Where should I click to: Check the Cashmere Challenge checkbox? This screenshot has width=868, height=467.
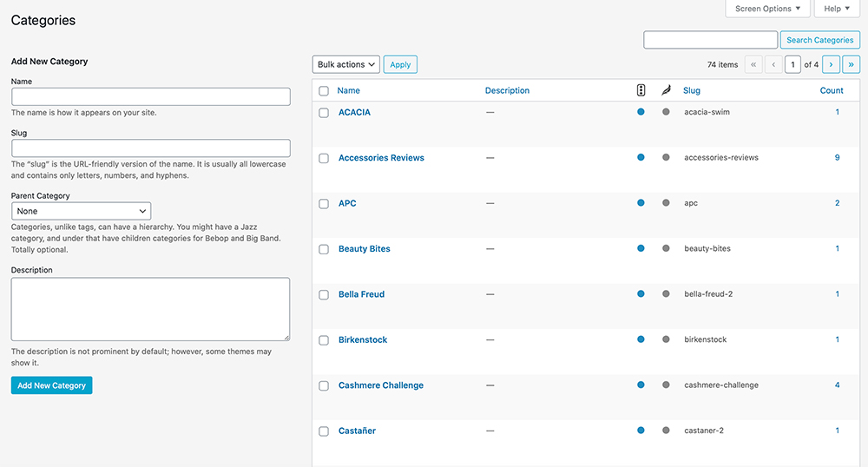[x=324, y=385]
